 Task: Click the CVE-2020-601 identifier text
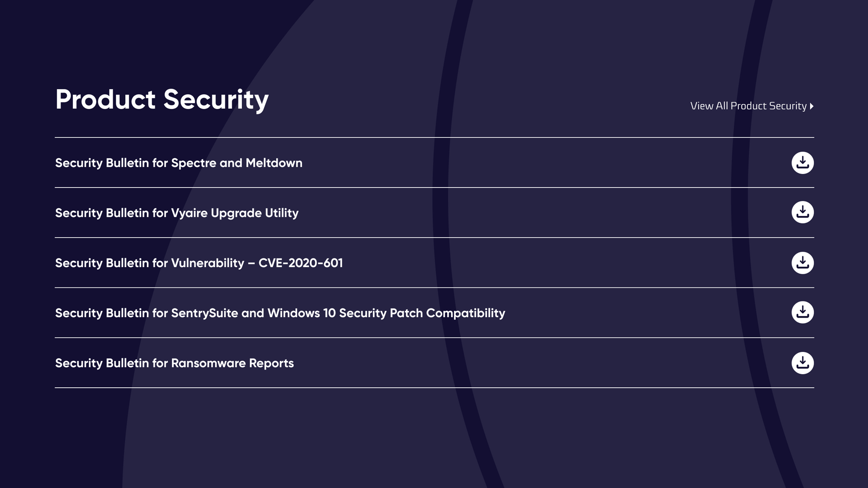tap(301, 263)
